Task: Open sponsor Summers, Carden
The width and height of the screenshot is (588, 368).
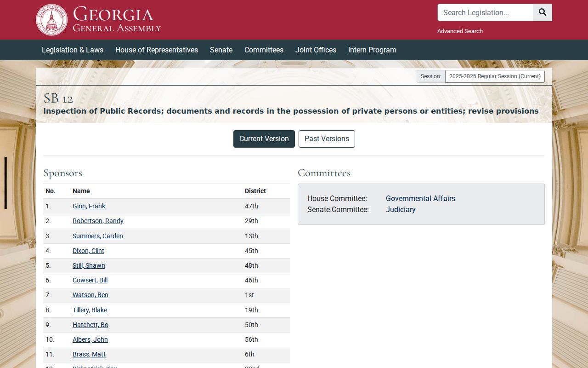Action: coord(98,236)
